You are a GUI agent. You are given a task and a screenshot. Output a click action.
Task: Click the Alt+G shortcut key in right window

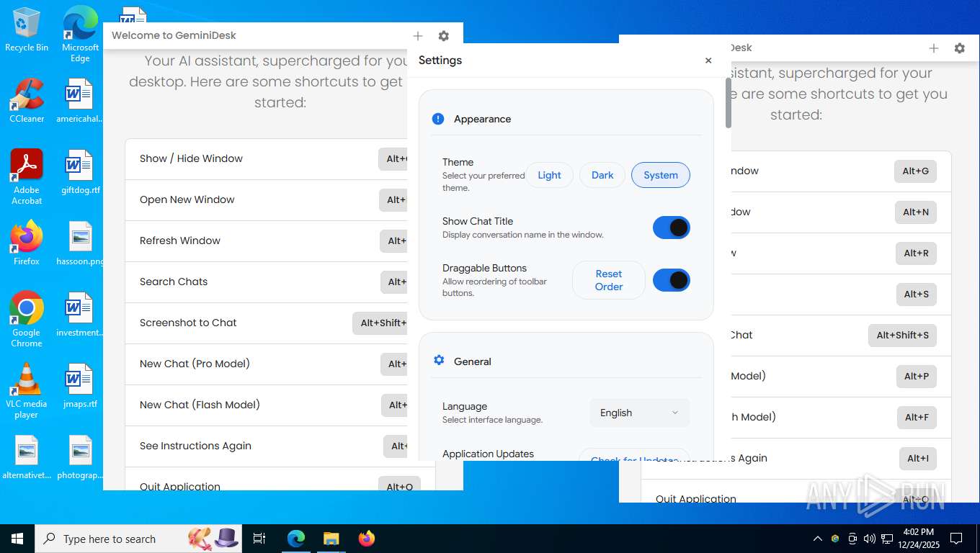(x=915, y=171)
